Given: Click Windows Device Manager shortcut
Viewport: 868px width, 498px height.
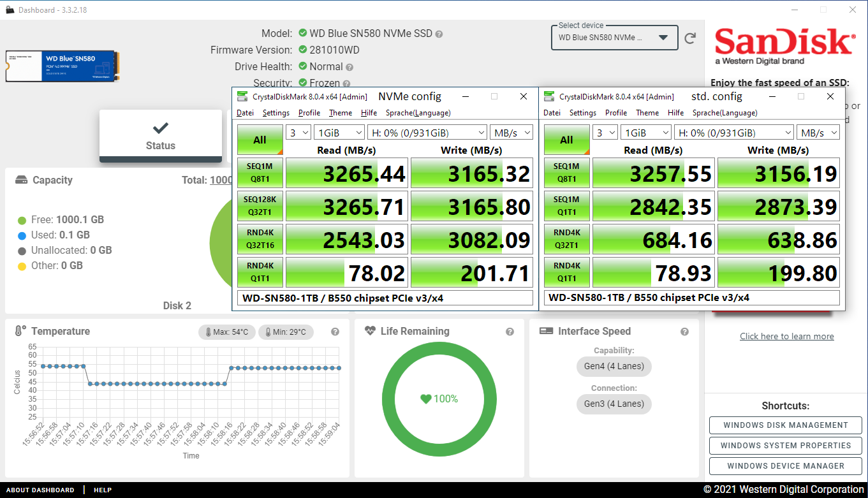Looking at the screenshot, I should click(x=786, y=466).
